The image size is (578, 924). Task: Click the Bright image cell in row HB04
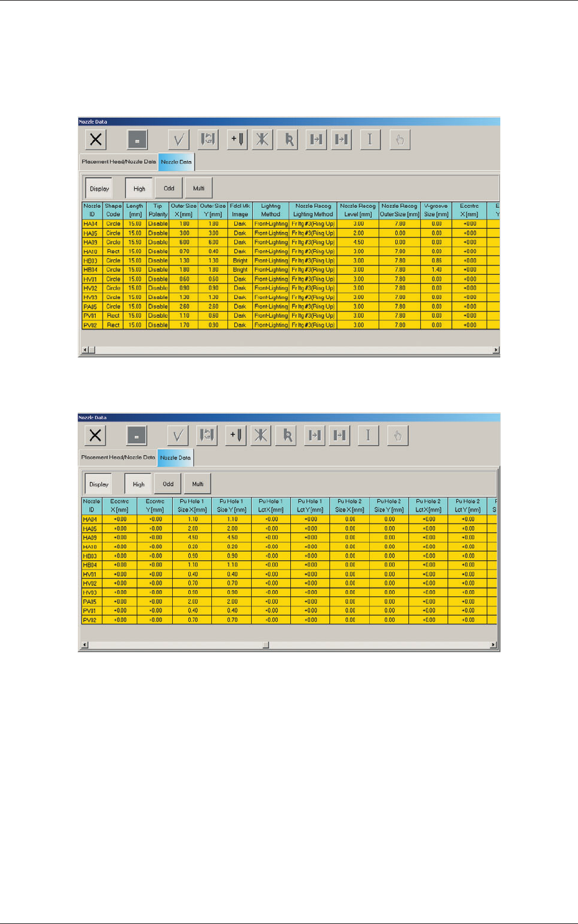240,270
